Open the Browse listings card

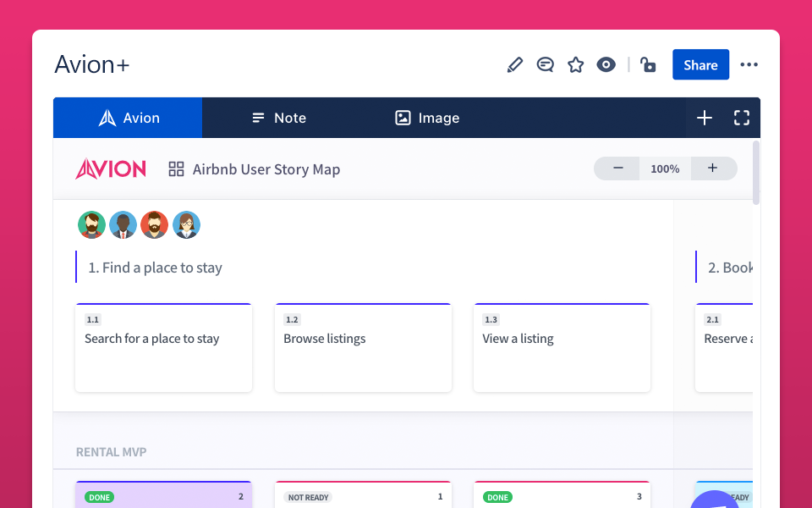(363, 347)
